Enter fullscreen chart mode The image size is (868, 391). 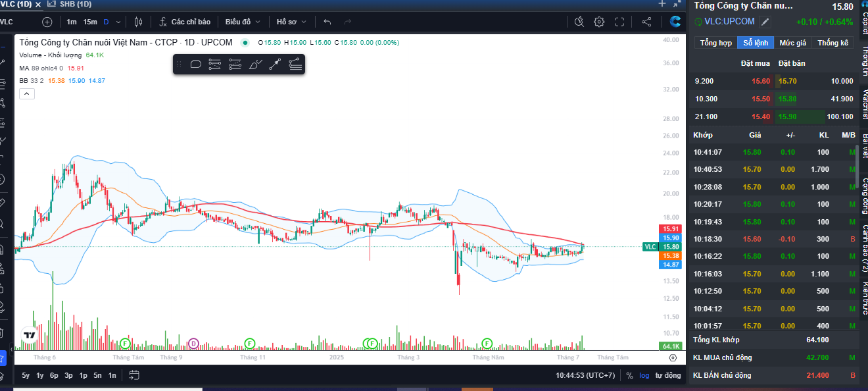tap(619, 22)
